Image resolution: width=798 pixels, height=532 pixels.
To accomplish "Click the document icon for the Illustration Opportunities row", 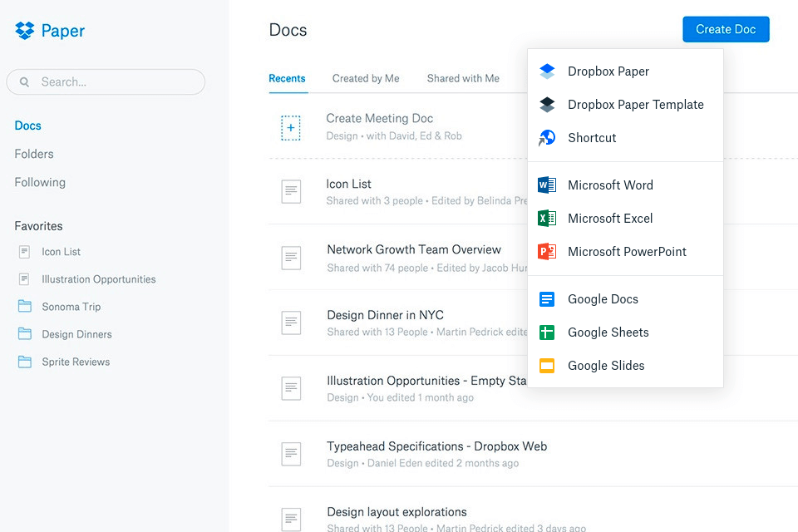I will (291, 388).
